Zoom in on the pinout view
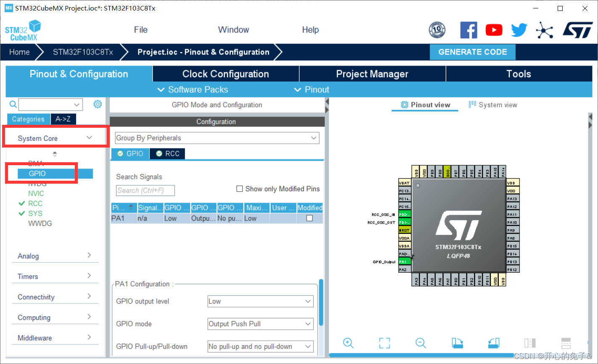The width and height of the screenshot is (598, 364). [x=348, y=343]
